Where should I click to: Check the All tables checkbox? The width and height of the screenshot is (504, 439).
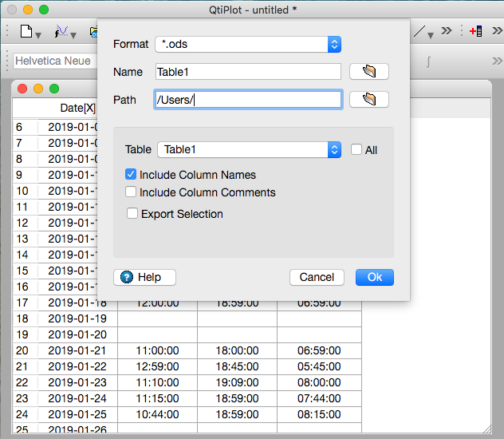click(356, 150)
